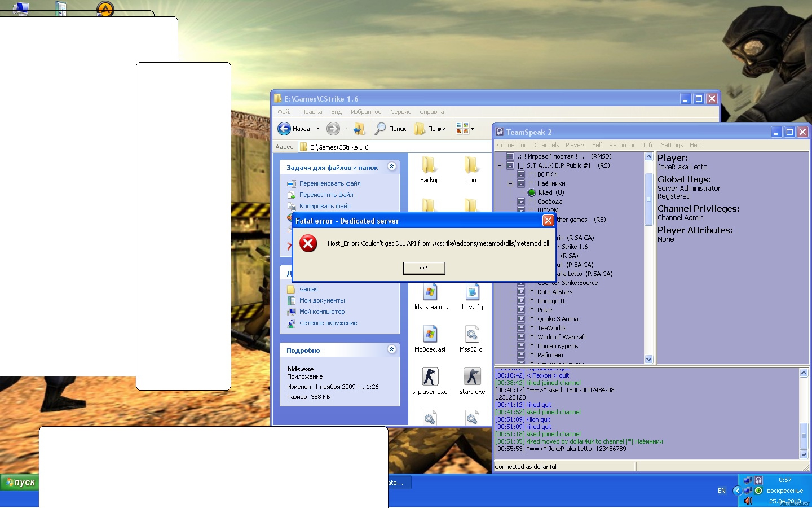Viewport: 812px width, 508px height.
Task: Open the Explorer view mode dropdown
Action: (x=465, y=129)
